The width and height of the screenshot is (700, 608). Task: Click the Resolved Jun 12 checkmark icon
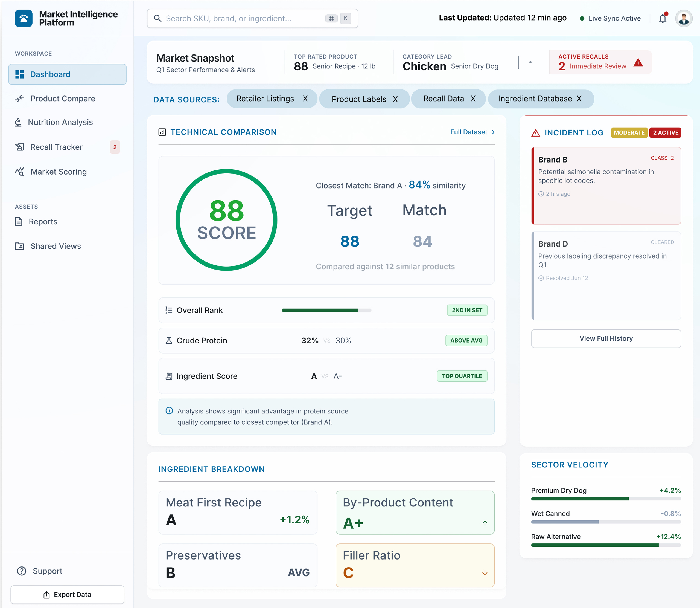[x=541, y=278]
